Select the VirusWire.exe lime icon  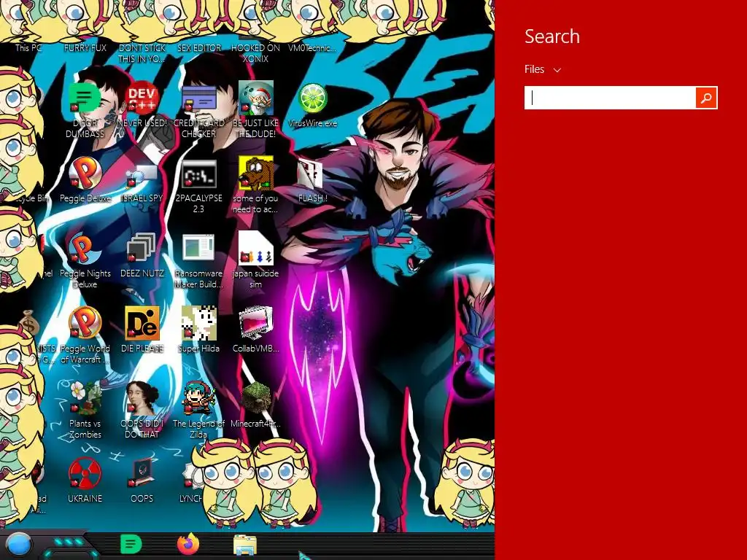tap(312, 98)
